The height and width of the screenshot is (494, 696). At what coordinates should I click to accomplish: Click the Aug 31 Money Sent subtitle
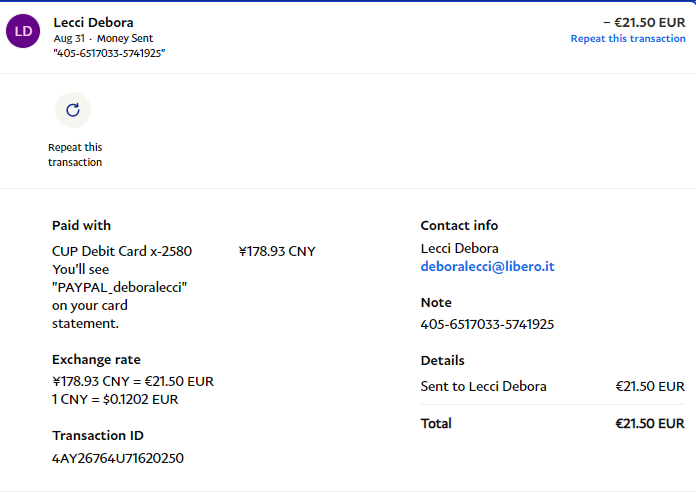coord(98,38)
